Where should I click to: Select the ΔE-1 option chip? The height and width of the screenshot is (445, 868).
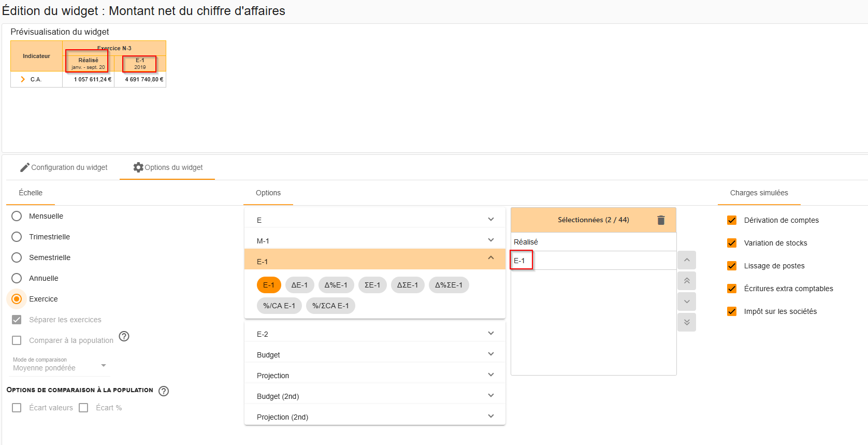[299, 285]
